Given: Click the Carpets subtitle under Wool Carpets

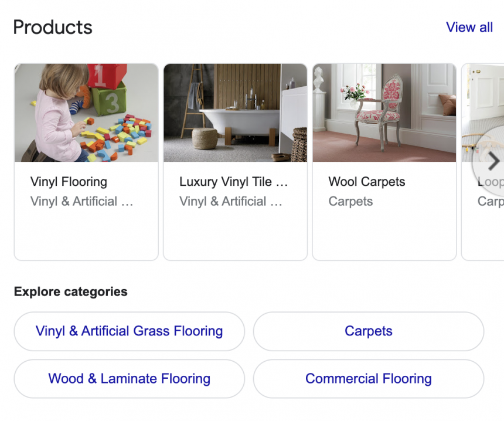Looking at the screenshot, I should click(350, 202).
